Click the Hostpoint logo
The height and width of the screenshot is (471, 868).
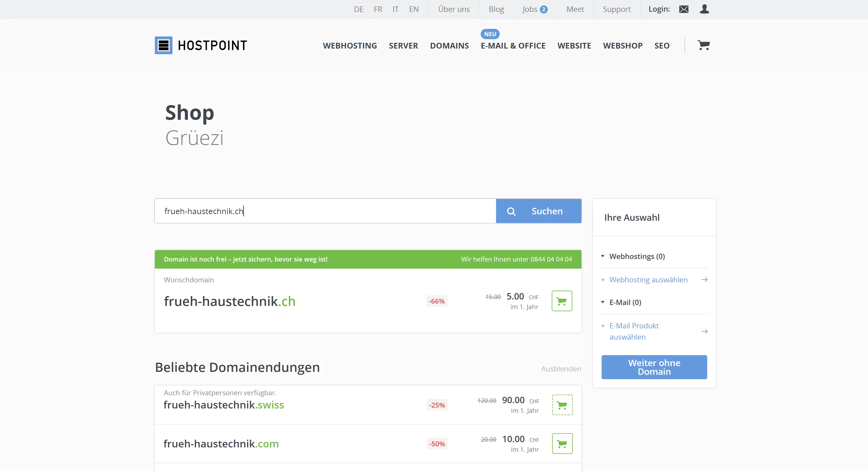(201, 45)
